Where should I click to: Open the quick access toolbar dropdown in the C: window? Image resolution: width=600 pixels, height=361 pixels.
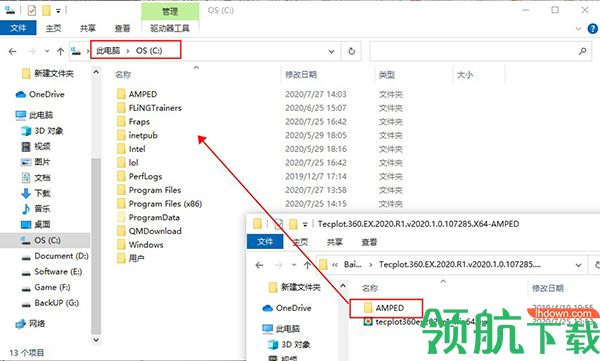pyautogui.click(x=58, y=11)
